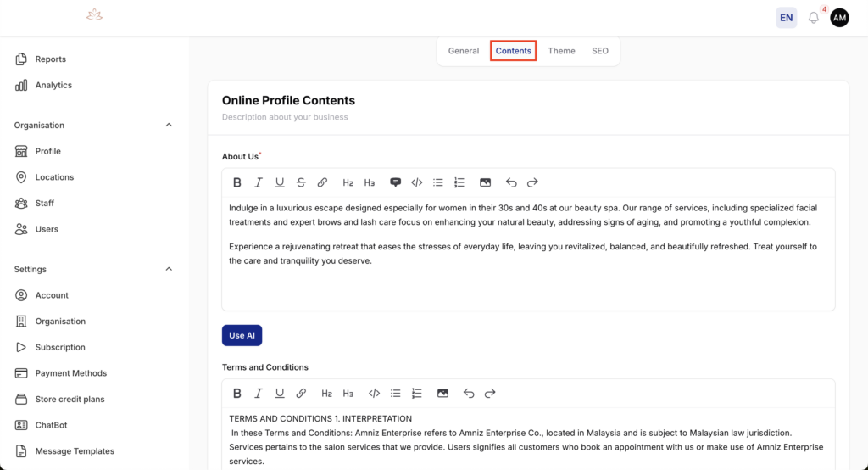Click Undo in About Us toolbar
The width and height of the screenshot is (868, 470).
[x=511, y=182]
